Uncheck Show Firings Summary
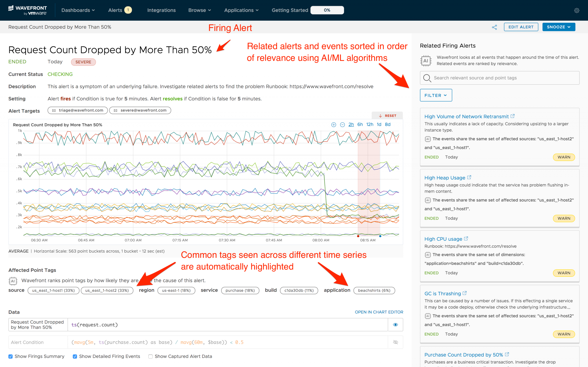Viewport: 588px width, 367px height. click(10, 356)
